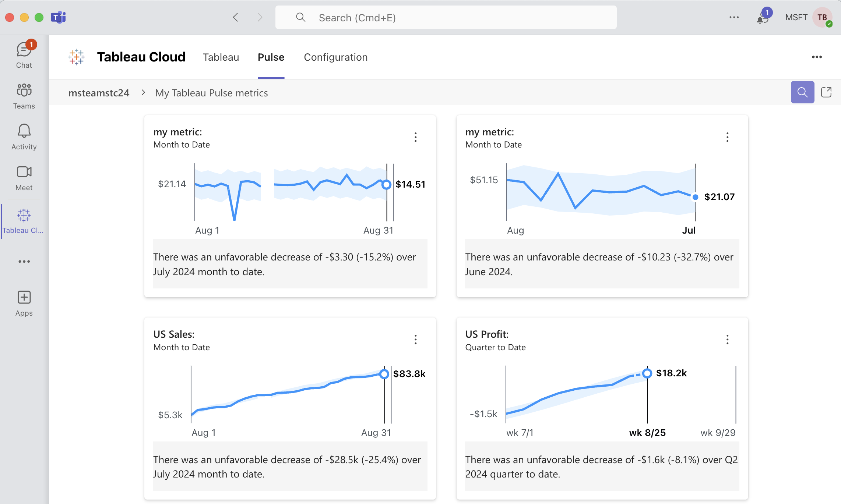841x504 pixels.
Task: Click the -$1.5k axis value
Action: (483, 414)
